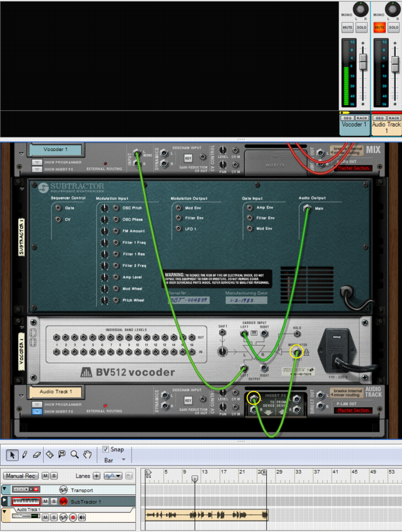Click the record enable button on Audio Track 1
Image resolution: width=402 pixels, height=532 pixels.
pyautogui.click(x=73, y=518)
